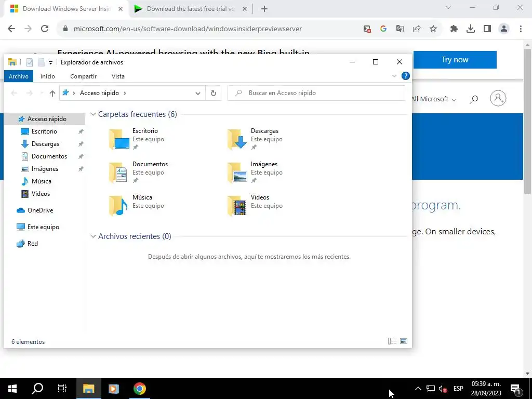532x399 pixels.
Task: Click the Explorer refresh button
Action: (x=214, y=93)
